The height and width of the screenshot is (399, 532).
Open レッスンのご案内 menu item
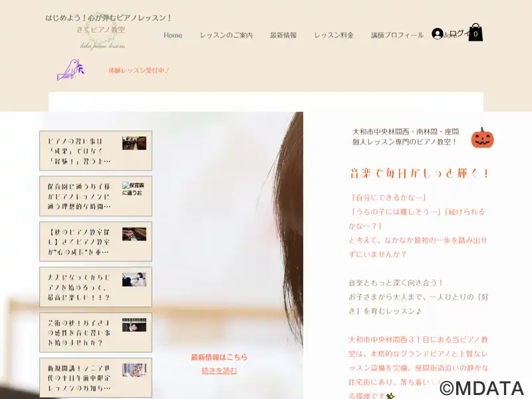226,35
